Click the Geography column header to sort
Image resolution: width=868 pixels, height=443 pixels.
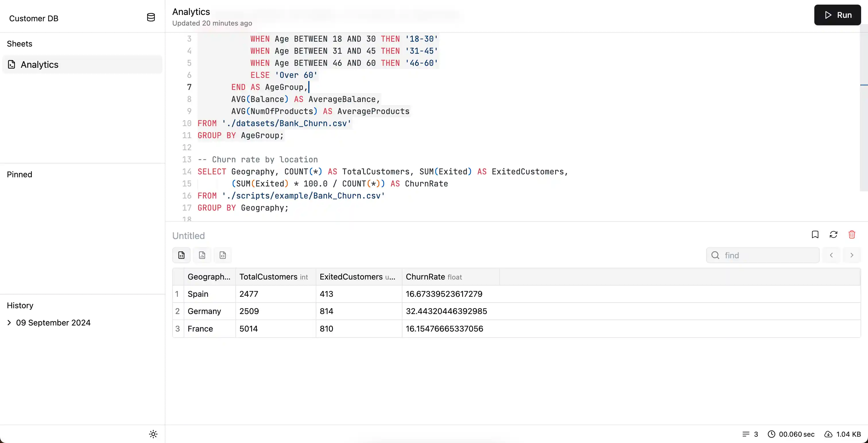click(x=209, y=276)
